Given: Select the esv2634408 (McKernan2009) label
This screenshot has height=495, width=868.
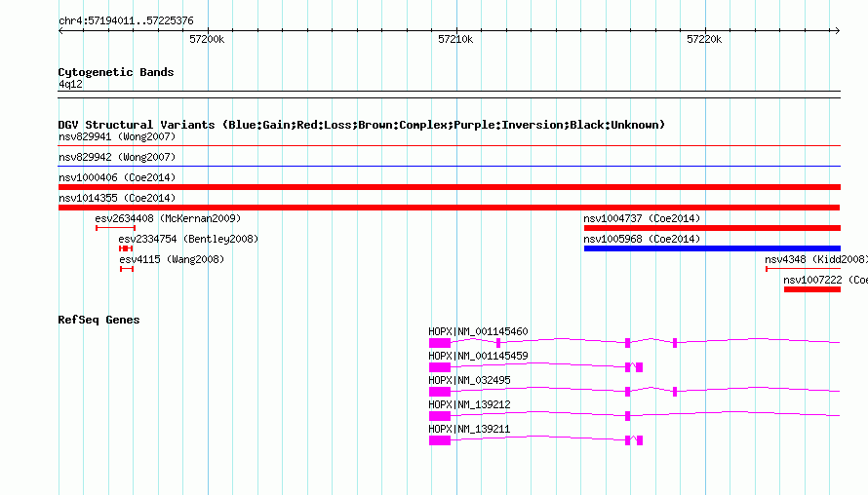Looking at the screenshot, I should [168, 218].
